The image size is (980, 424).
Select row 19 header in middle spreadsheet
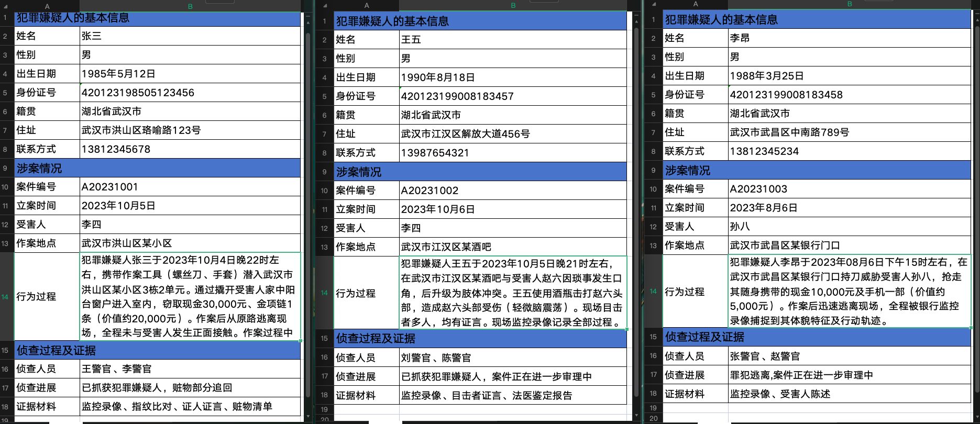(324, 409)
